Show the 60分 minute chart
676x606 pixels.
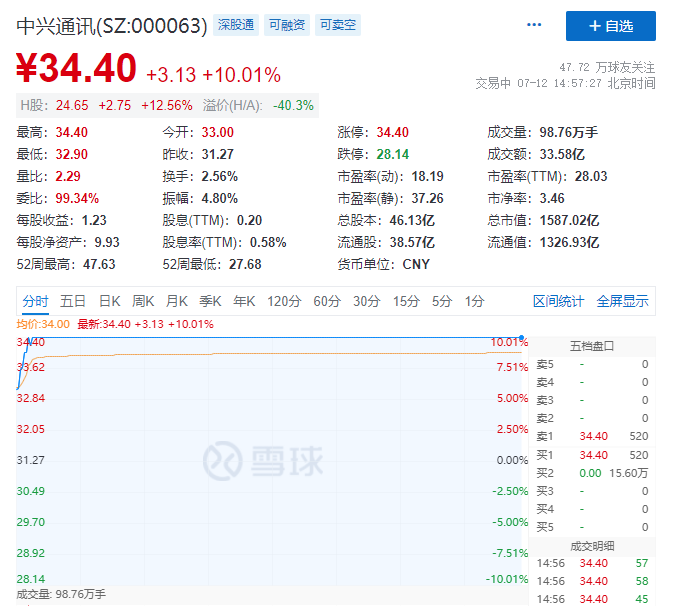coord(327,301)
